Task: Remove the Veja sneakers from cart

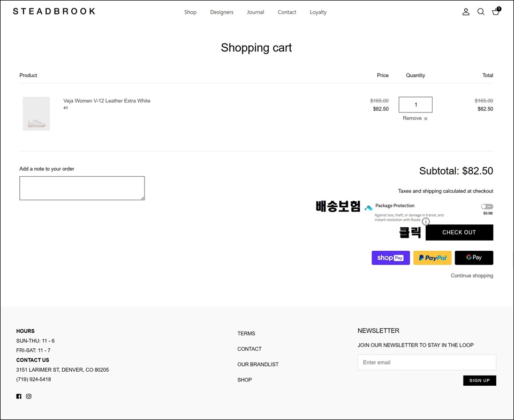Action: click(415, 118)
